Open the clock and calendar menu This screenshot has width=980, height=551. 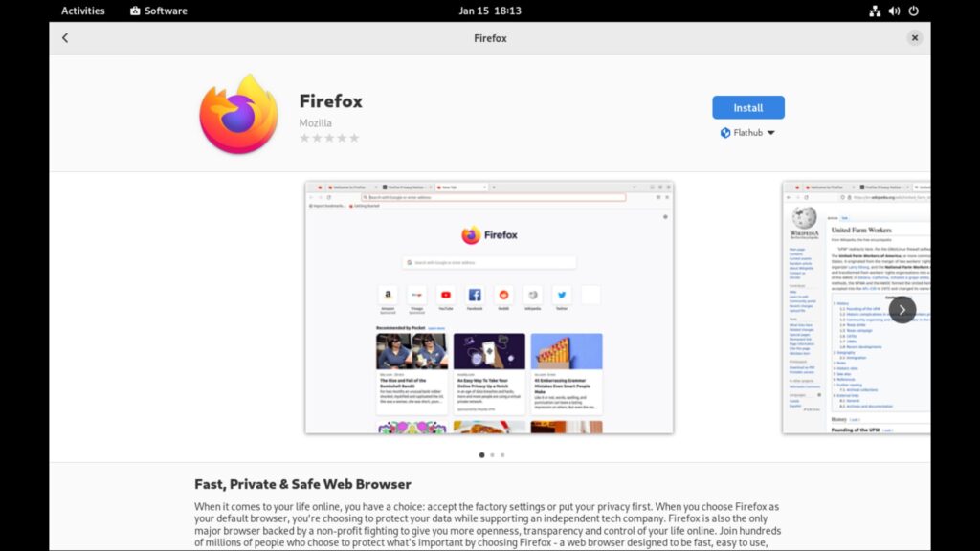(490, 11)
